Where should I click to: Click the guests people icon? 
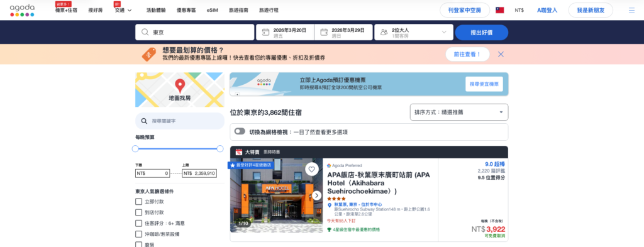pyautogui.click(x=384, y=32)
